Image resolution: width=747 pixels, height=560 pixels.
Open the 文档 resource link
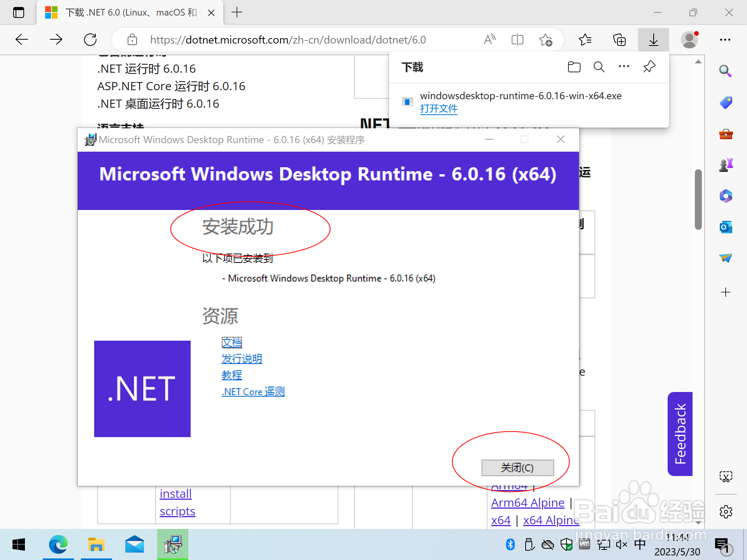click(232, 343)
